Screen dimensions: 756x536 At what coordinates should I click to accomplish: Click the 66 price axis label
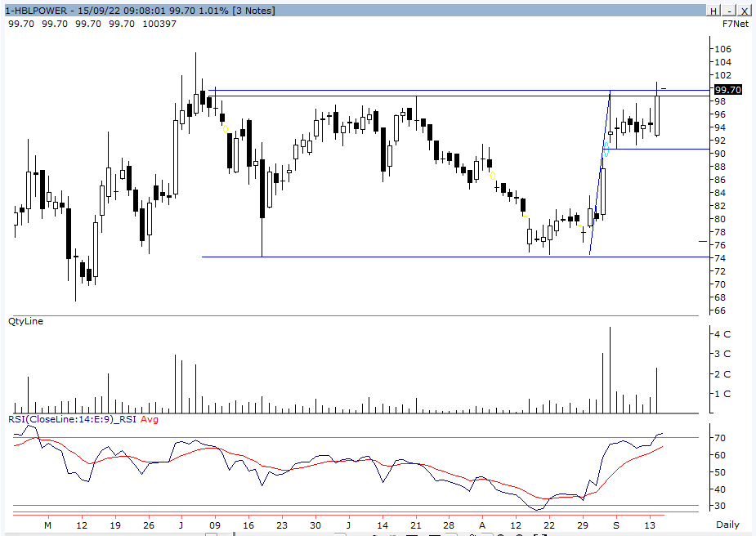point(720,311)
